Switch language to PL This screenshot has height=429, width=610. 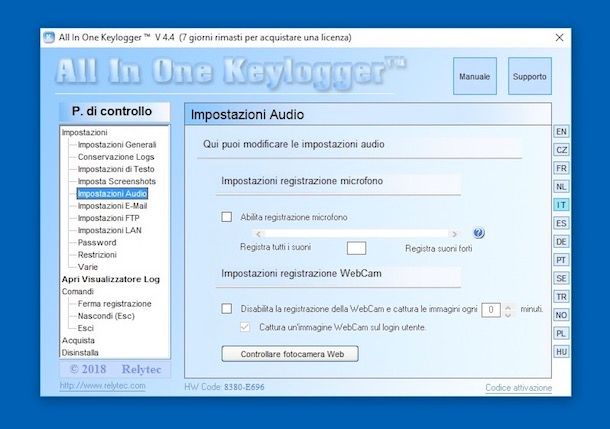click(x=561, y=333)
